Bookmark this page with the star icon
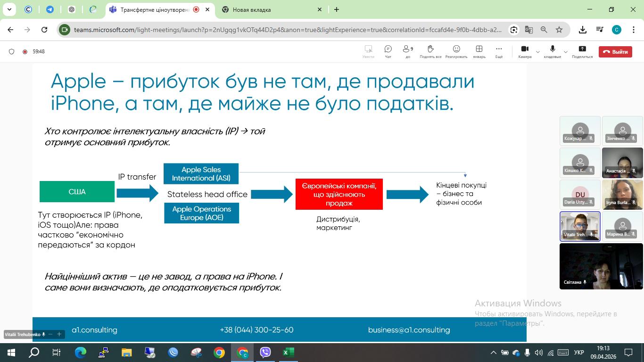 coord(559,30)
